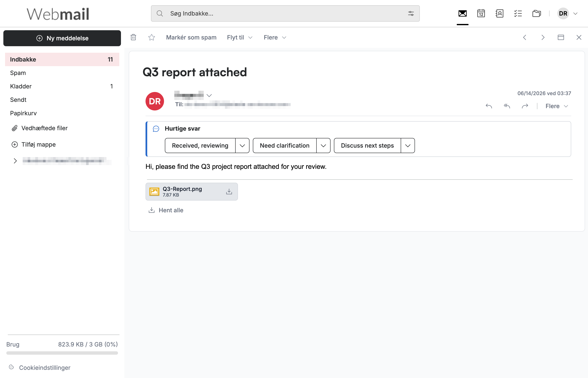Open the Files folder icon
Screen dimensions: 588x378
tap(537, 13)
